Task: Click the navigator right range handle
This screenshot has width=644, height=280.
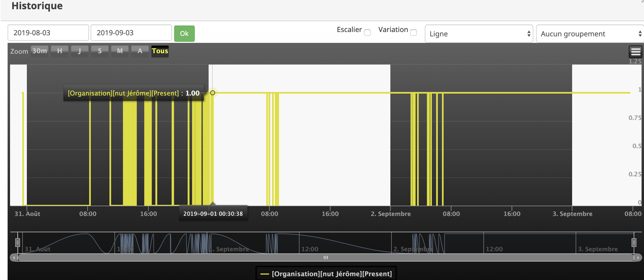Action: point(634,242)
